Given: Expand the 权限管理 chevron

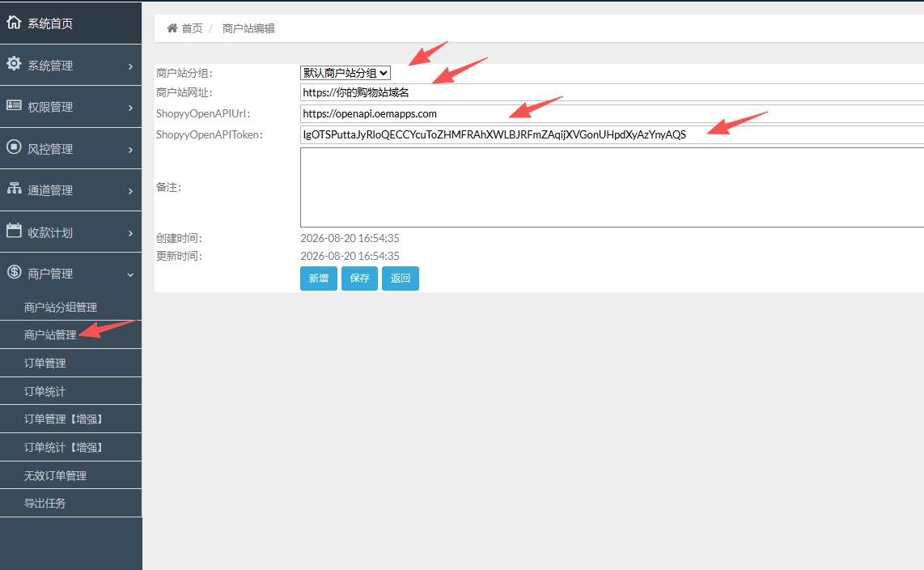Looking at the screenshot, I should click(x=130, y=108).
